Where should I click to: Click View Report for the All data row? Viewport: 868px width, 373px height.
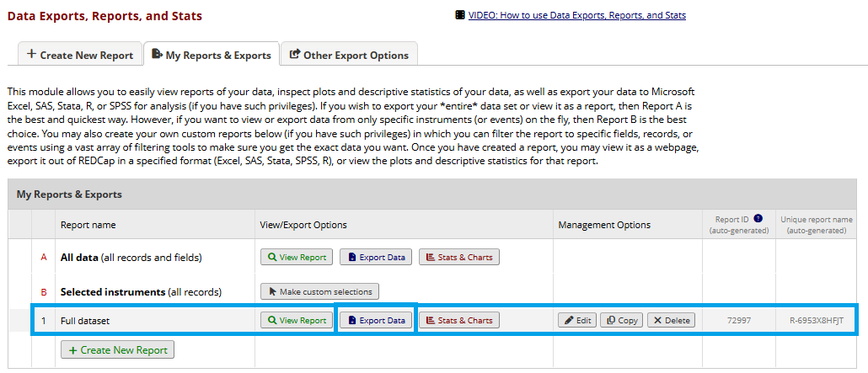tap(297, 257)
